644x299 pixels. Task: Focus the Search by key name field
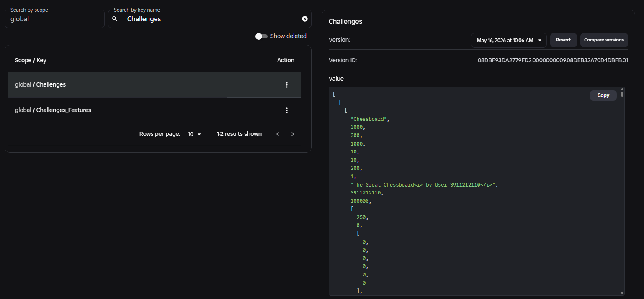210,19
